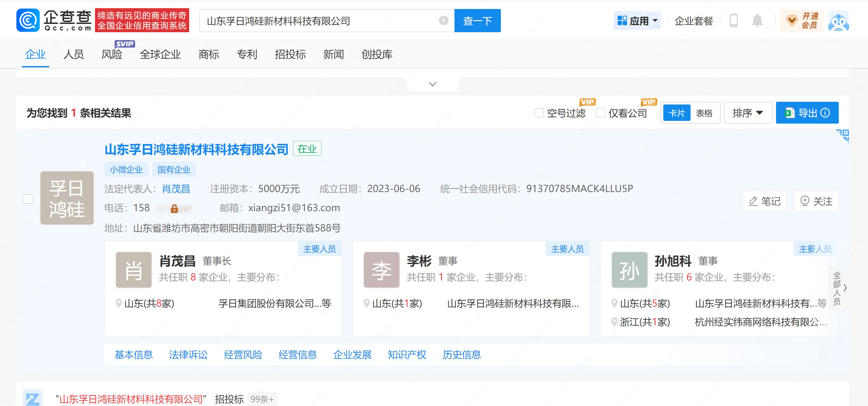Click the Qcc.com logo
The image size is (868, 406).
(x=54, y=20)
